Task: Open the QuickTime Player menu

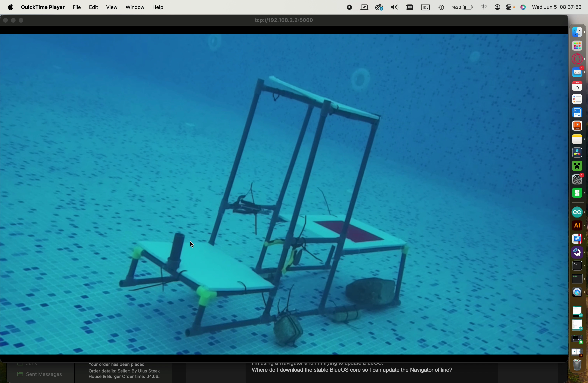Action: click(x=43, y=7)
